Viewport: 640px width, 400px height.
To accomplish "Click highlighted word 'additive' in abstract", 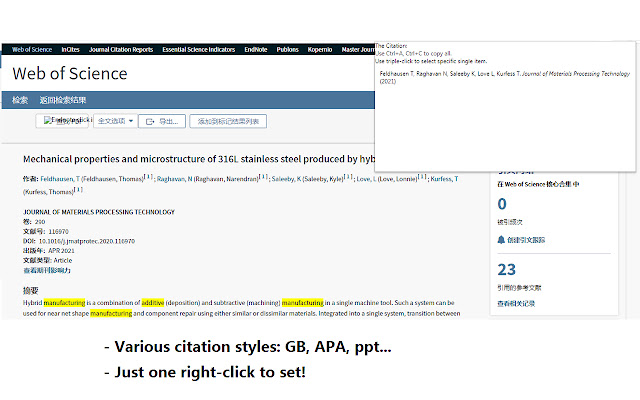I will [x=153, y=302].
